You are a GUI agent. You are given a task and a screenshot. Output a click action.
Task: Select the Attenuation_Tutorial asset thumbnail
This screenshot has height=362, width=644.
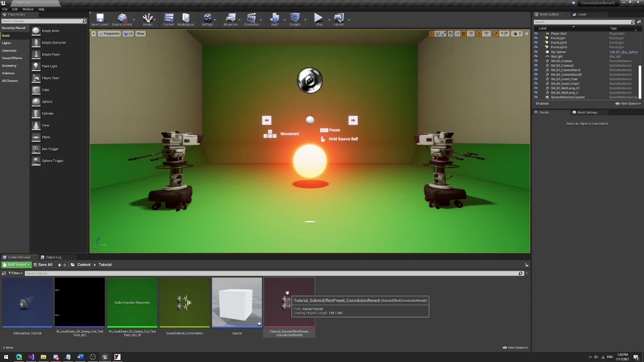pyautogui.click(x=27, y=303)
